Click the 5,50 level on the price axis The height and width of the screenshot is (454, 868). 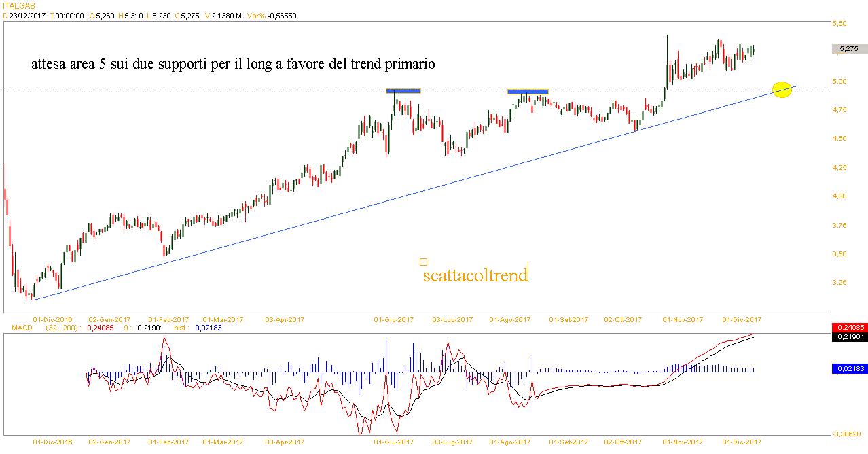[839, 24]
